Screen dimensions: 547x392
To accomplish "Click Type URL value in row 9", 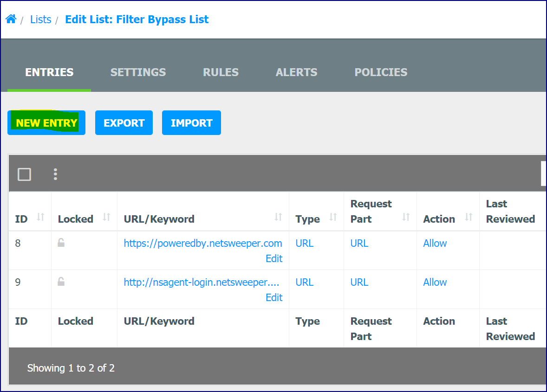I will pyautogui.click(x=305, y=282).
